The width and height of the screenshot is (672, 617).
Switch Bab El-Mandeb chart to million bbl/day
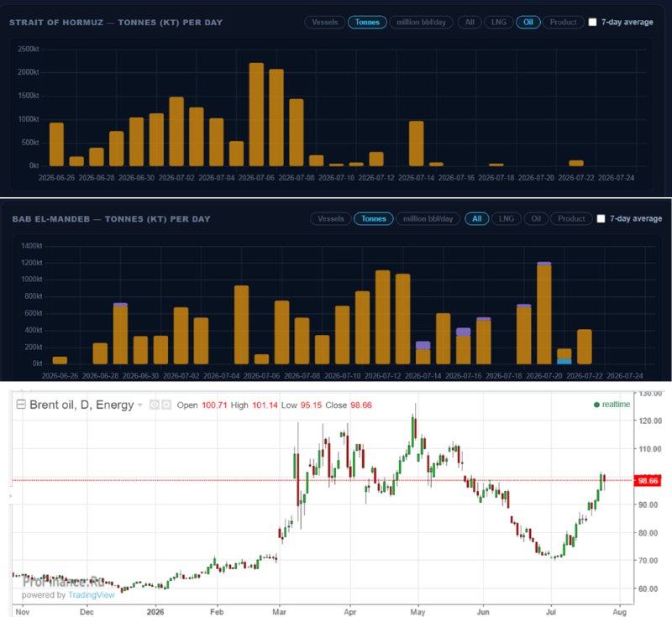pyautogui.click(x=428, y=219)
